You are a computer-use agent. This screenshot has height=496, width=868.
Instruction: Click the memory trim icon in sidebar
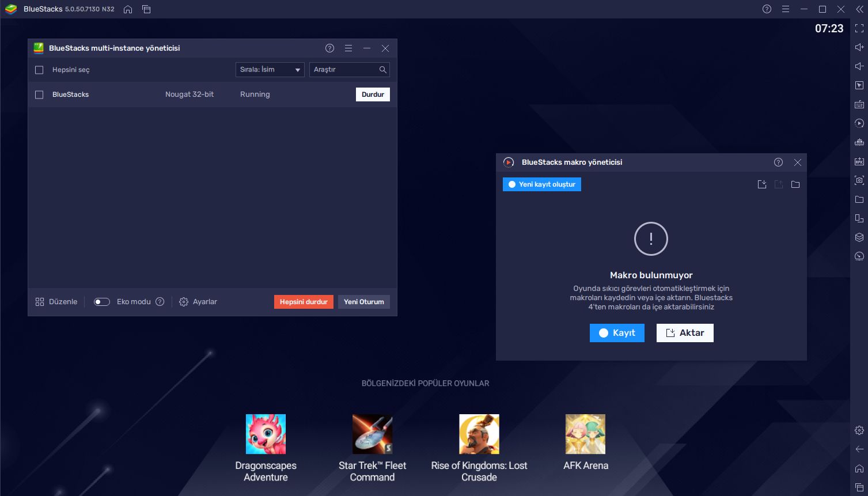click(859, 142)
